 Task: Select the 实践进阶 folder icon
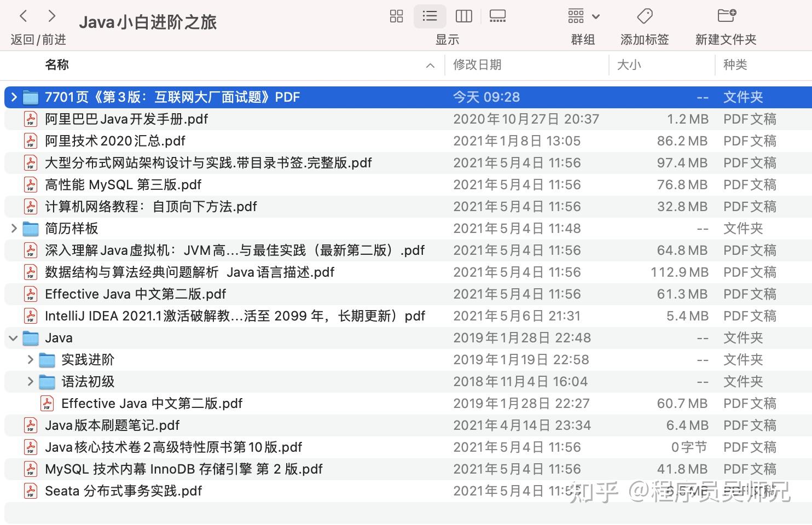tap(47, 360)
